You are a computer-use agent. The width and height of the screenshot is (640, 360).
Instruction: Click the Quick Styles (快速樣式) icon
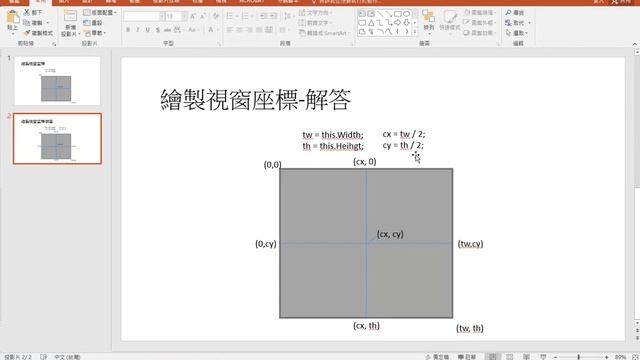point(450,20)
